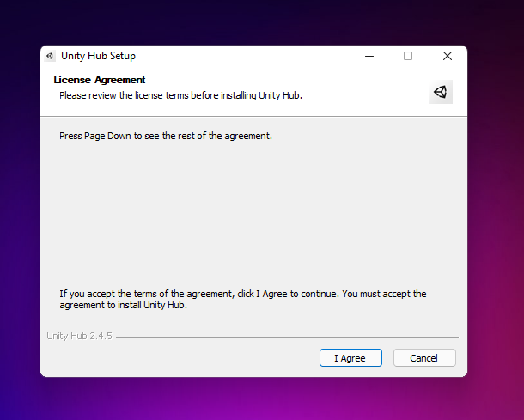Cancel the Unity Hub setup

[x=424, y=358]
